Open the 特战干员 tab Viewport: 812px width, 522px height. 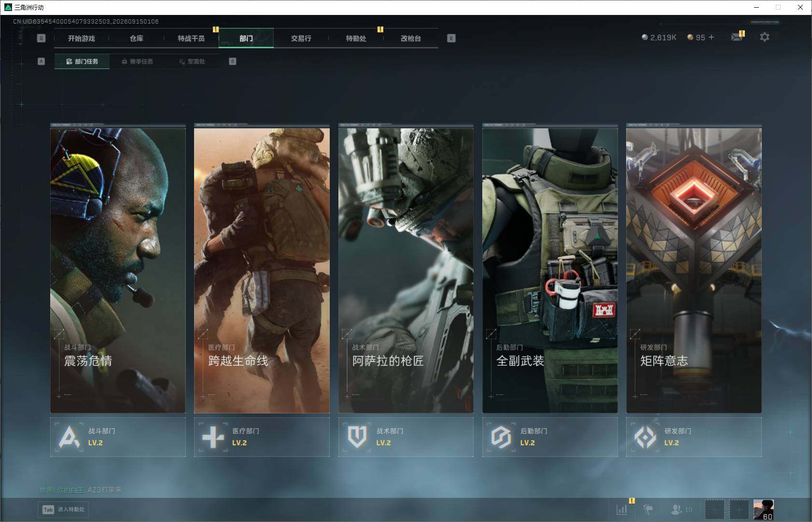(191, 38)
